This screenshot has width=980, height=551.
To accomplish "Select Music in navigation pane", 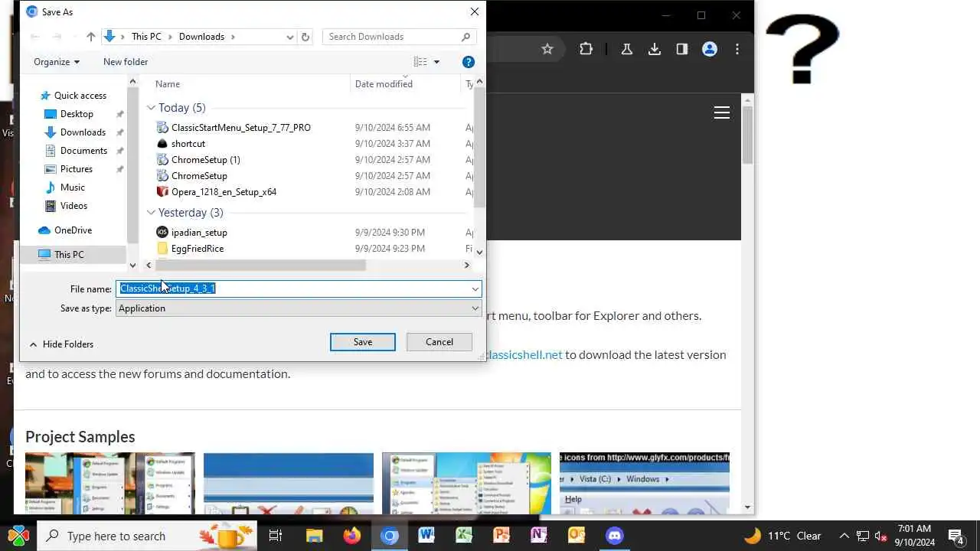I will [x=72, y=187].
